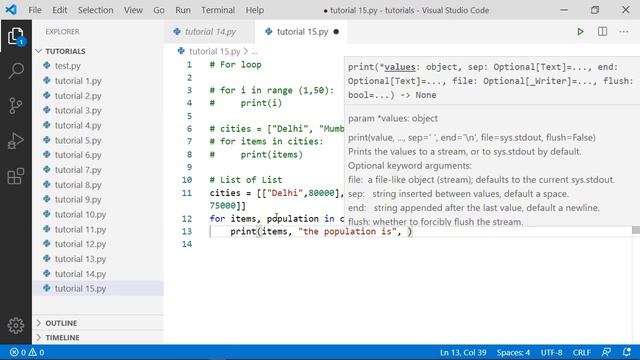Click the VS Code logo icon
The height and width of the screenshot is (360, 640).
tap(11, 9)
